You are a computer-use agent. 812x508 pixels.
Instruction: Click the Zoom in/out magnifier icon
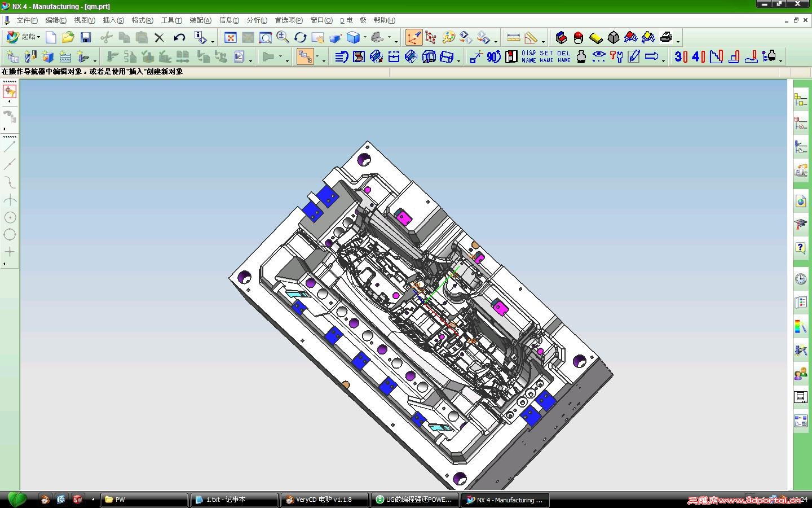pyautogui.click(x=283, y=38)
